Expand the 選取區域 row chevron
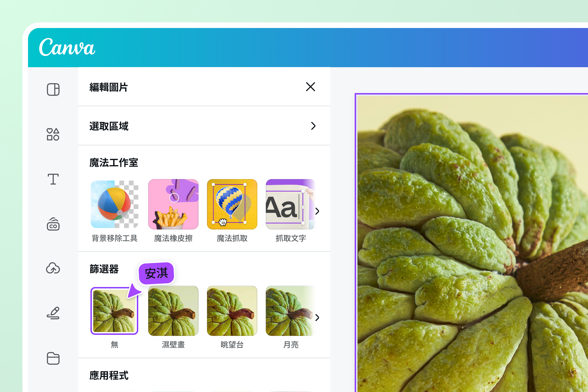 pos(313,126)
